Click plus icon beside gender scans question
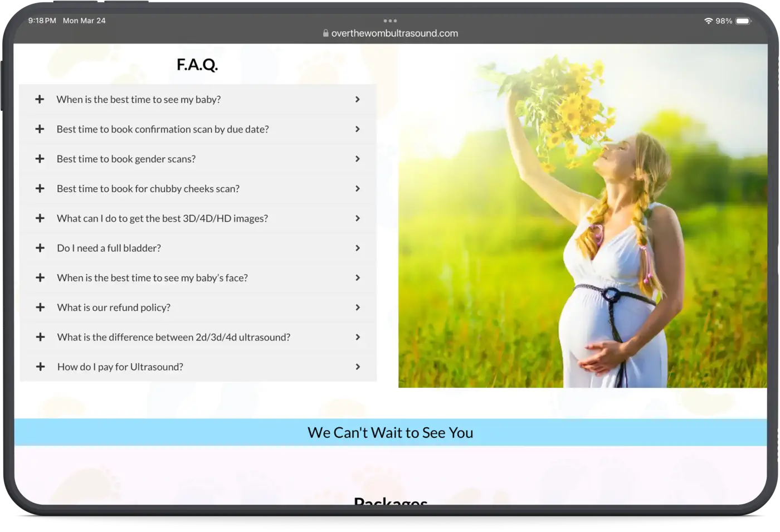780x532 pixels. click(x=40, y=159)
